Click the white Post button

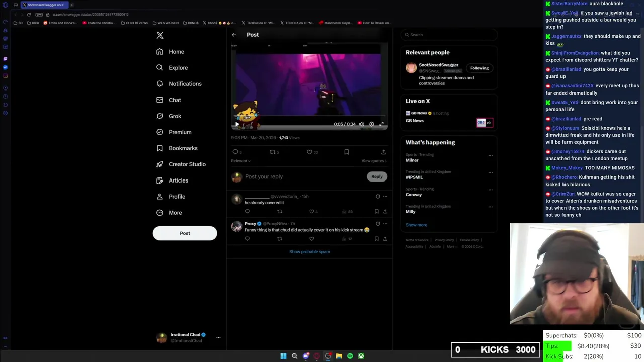click(185, 233)
